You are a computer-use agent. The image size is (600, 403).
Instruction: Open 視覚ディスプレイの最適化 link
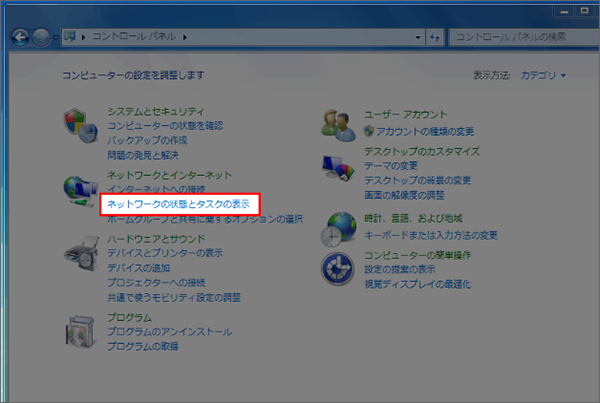pyautogui.click(x=417, y=284)
